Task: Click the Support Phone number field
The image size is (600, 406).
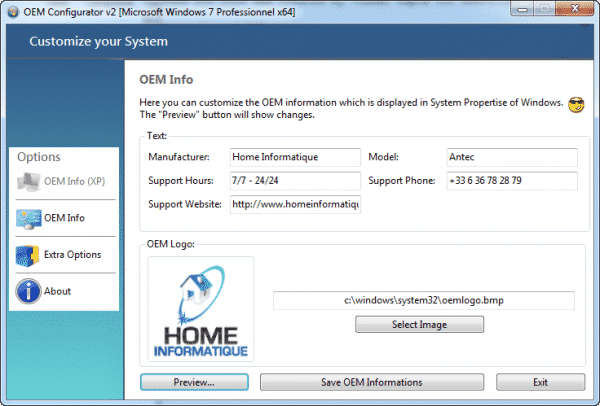Action: pyautogui.click(x=512, y=181)
